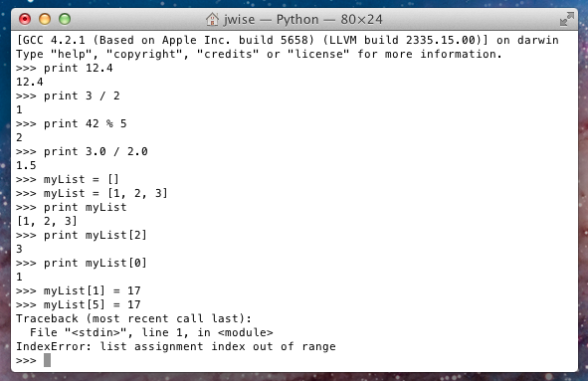Click the window title 'jwise — Python — 80×24'
Image resolution: width=588 pixels, height=381 pixels.
(x=303, y=19)
